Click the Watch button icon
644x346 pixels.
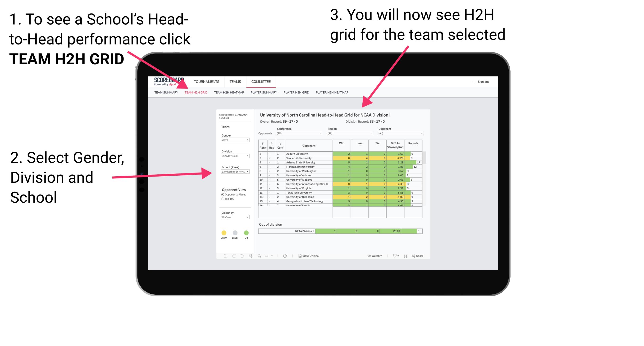[367, 256]
